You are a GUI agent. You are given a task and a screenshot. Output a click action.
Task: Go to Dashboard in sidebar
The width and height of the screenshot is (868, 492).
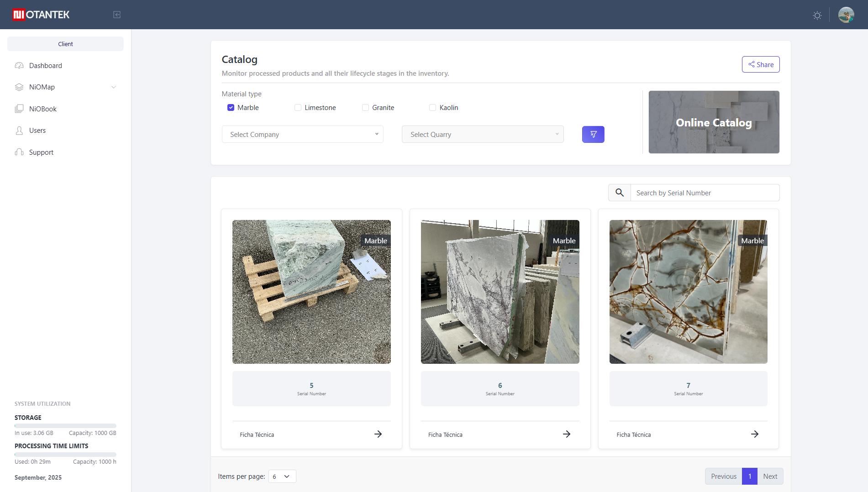tap(46, 66)
